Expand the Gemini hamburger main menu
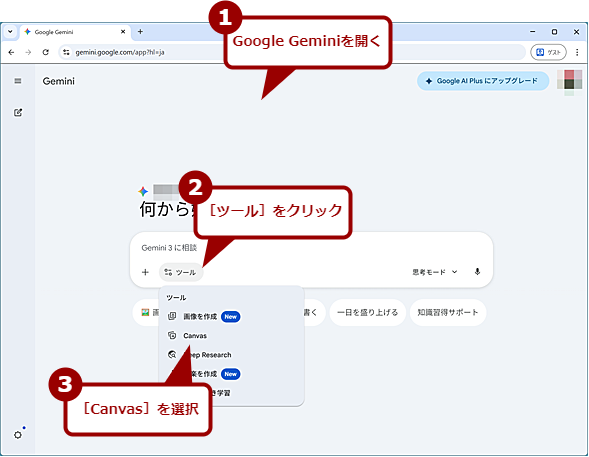Image resolution: width=589 pixels, height=457 pixels. click(18, 81)
